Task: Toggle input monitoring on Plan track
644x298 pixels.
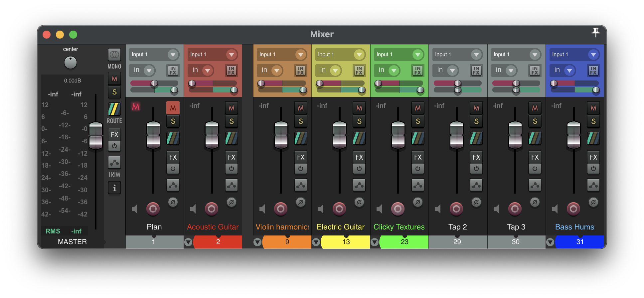Action: [x=134, y=209]
